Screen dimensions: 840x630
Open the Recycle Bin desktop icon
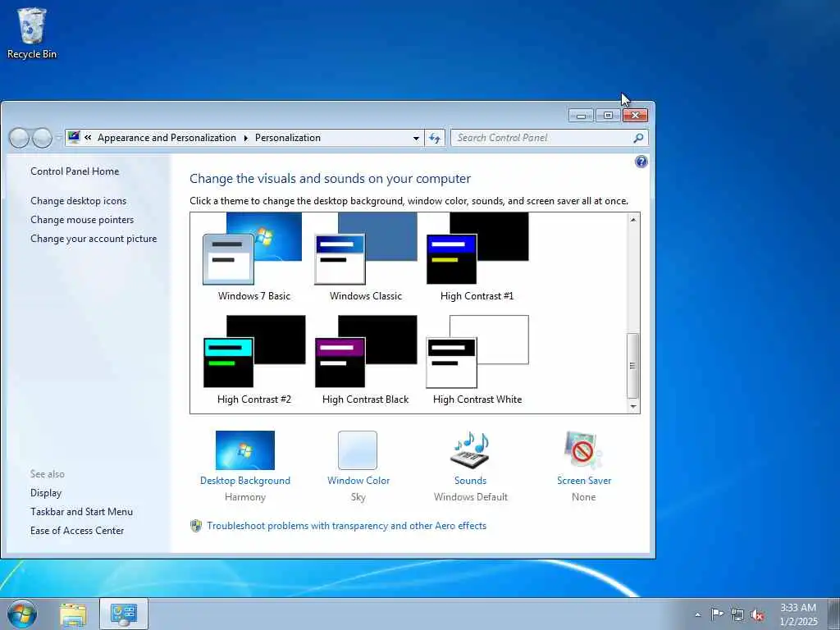32,33
